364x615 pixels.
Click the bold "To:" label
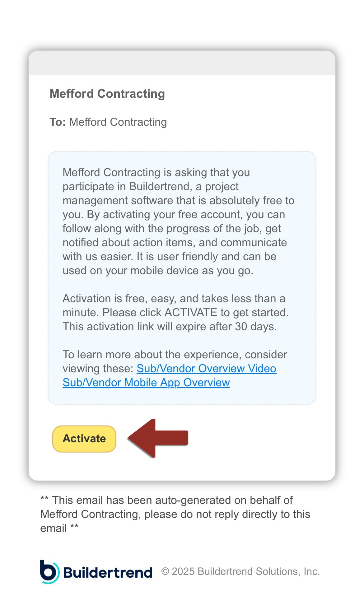coord(58,122)
